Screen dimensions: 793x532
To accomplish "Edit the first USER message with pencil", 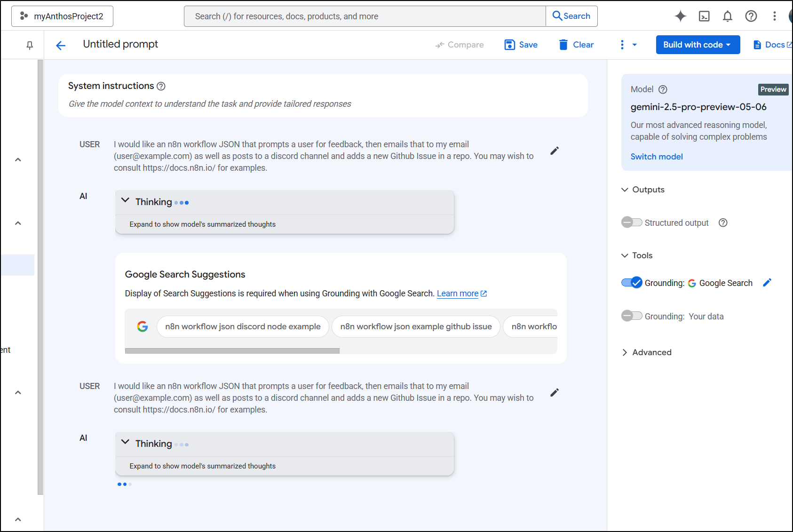I will 555,151.
